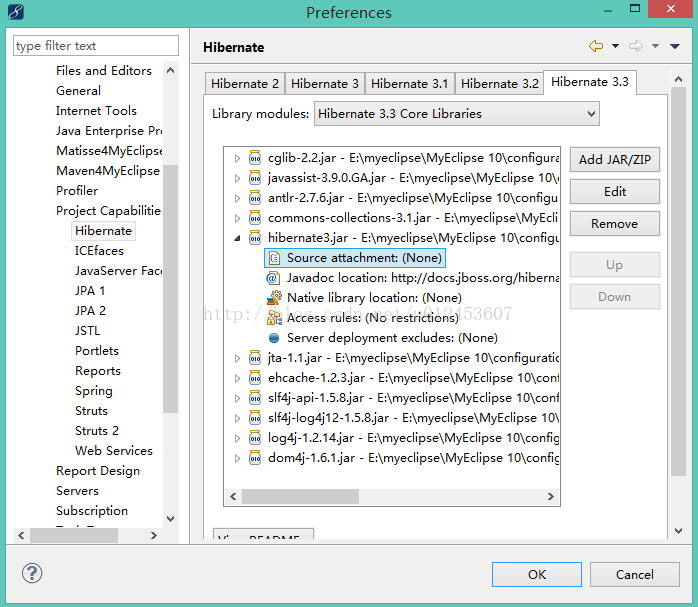Switch to the Hibernate 2 tab

[245, 84]
